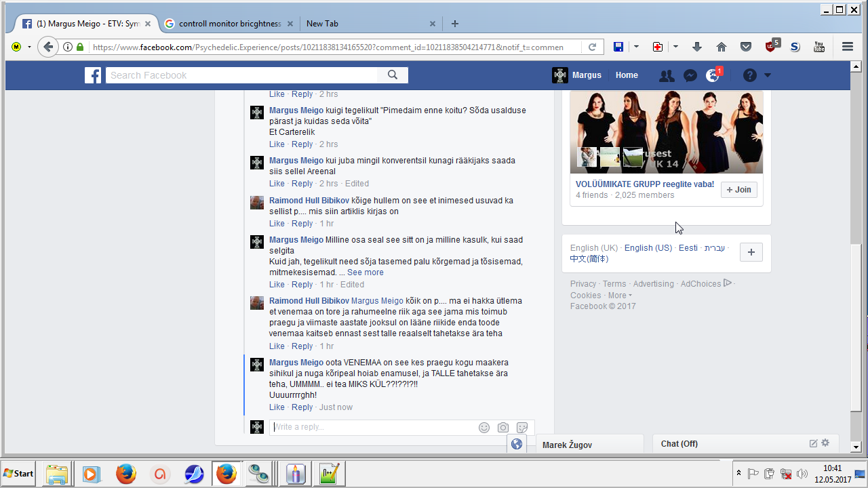This screenshot has width=868, height=488.
Task: Focus the Write a reply box
Action: [373, 427]
